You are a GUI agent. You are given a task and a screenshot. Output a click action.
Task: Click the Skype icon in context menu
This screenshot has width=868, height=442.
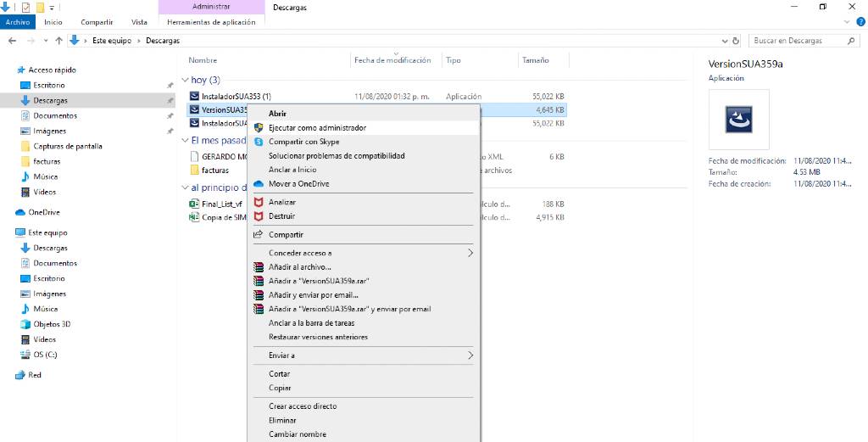click(259, 142)
